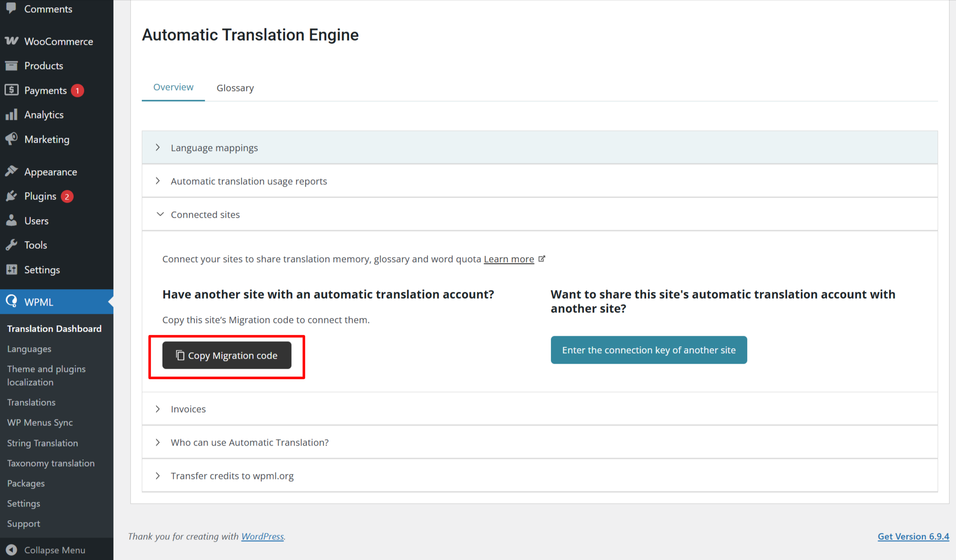This screenshot has height=560, width=956.
Task: Click the WPML logo icon
Action: coord(11,302)
